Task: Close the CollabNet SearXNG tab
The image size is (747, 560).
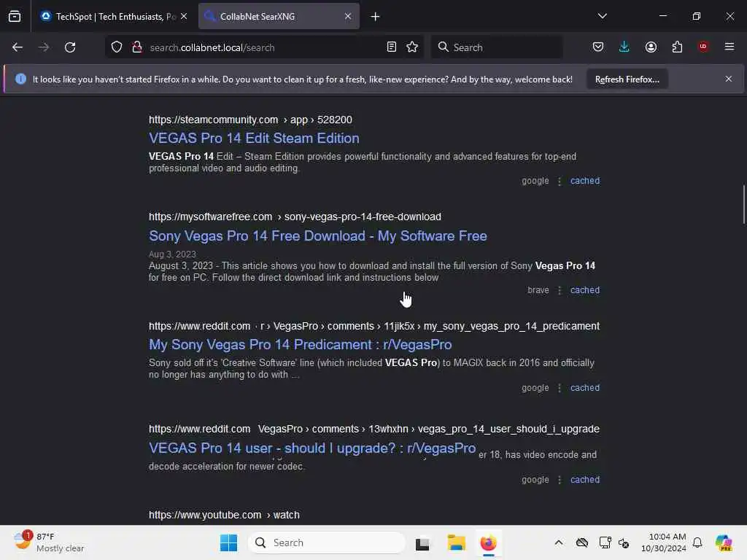Action: (348, 17)
